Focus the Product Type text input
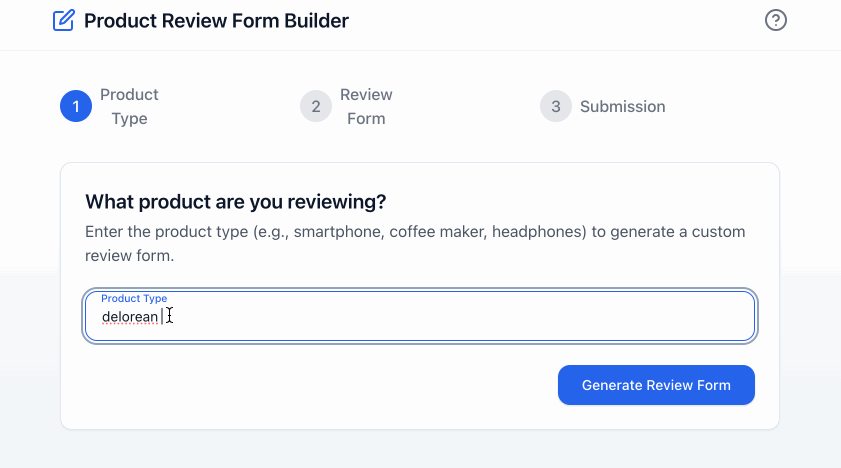Image resolution: width=841 pixels, height=468 pixels. click(450, 317)
